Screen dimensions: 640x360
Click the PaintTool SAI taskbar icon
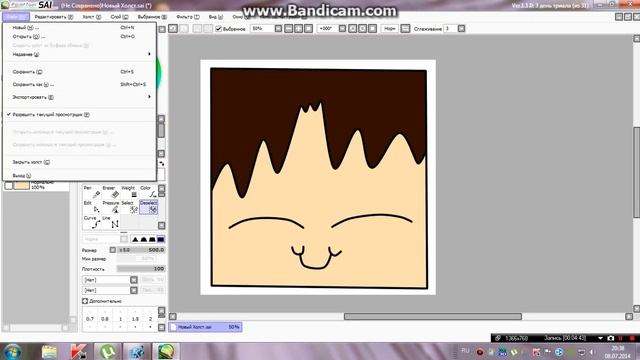click(166, 351)
